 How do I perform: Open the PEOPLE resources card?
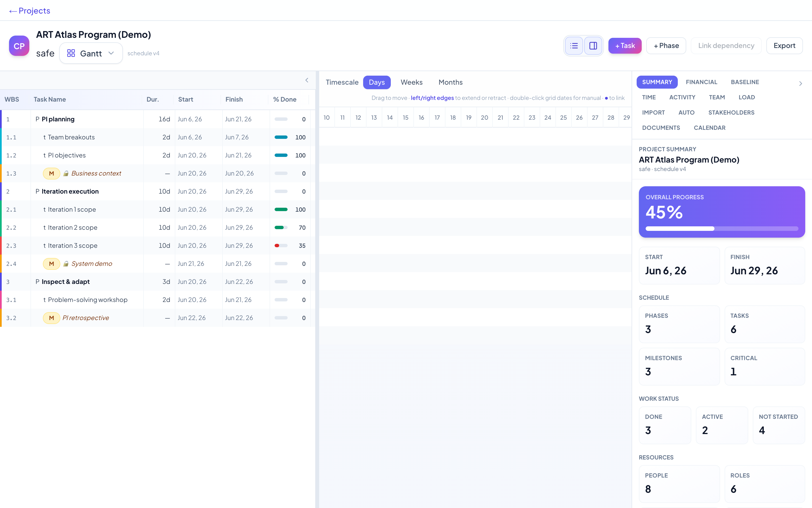coord(679,484)
